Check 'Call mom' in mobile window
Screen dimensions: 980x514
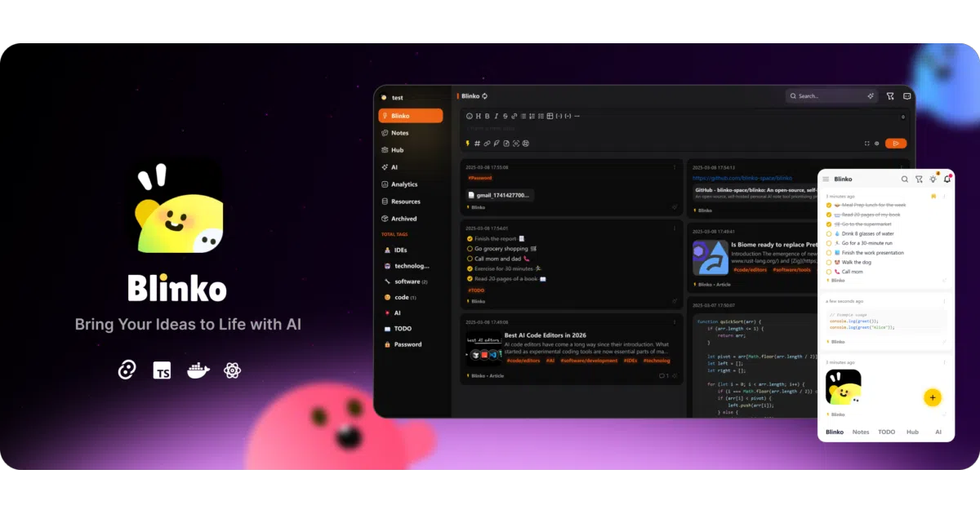[x=829, y=272]
